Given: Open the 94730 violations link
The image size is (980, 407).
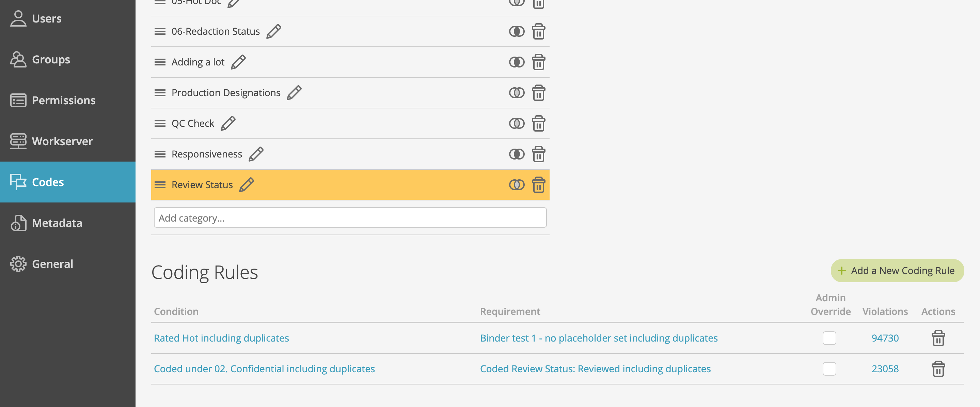Looking at the screenshot, I should point(885,338).
